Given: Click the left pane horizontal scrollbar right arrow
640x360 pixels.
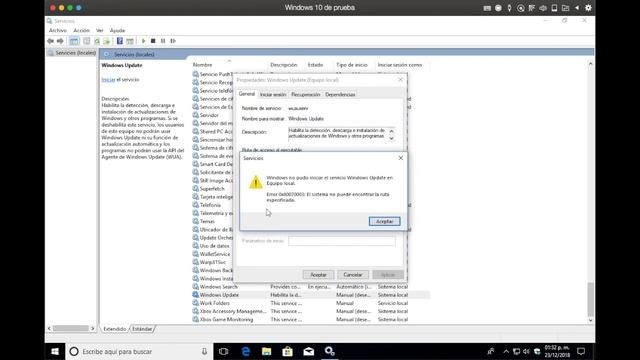Looking at the screenshot, I should (x=93, y=328).
